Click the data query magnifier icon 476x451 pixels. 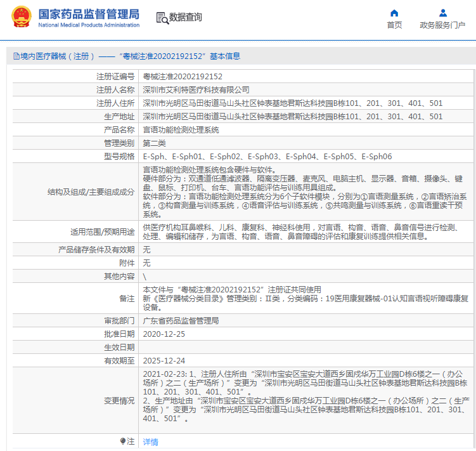pos(162,18)
